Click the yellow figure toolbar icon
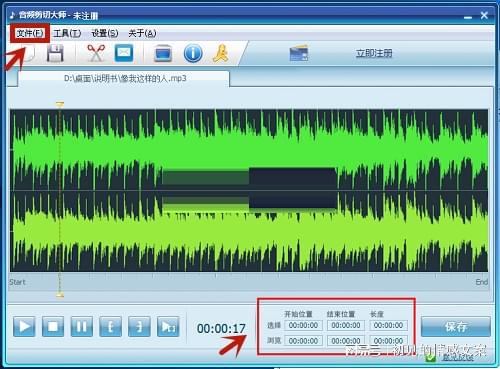The height and width of the screenshot is (369, 500). 221,53
